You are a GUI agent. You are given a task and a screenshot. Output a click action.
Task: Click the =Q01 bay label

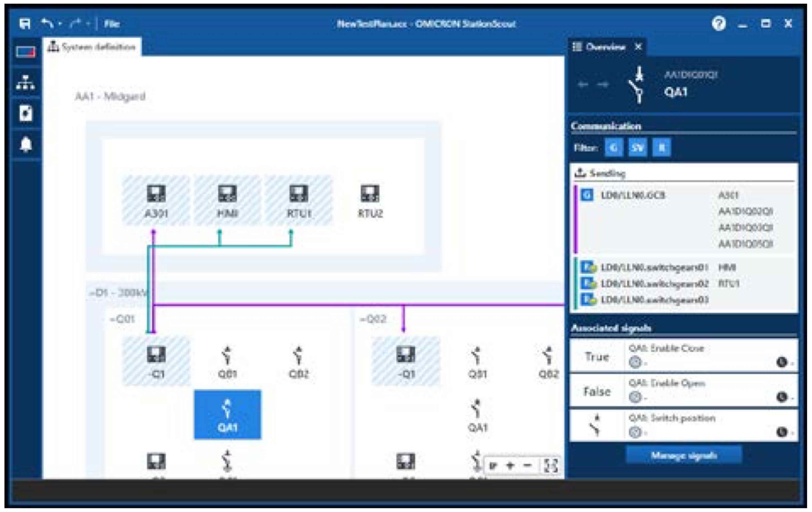tap(122, 319)
